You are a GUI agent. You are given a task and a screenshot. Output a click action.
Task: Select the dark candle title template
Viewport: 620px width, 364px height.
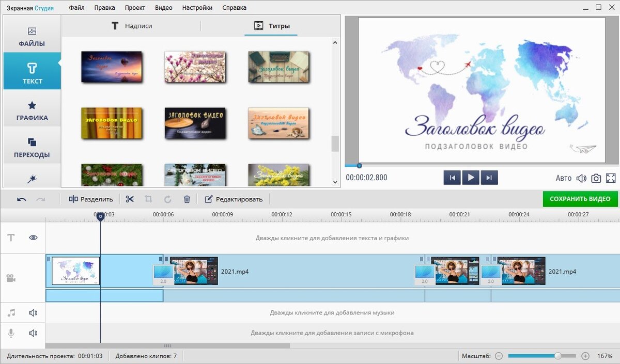pos(195,123)
